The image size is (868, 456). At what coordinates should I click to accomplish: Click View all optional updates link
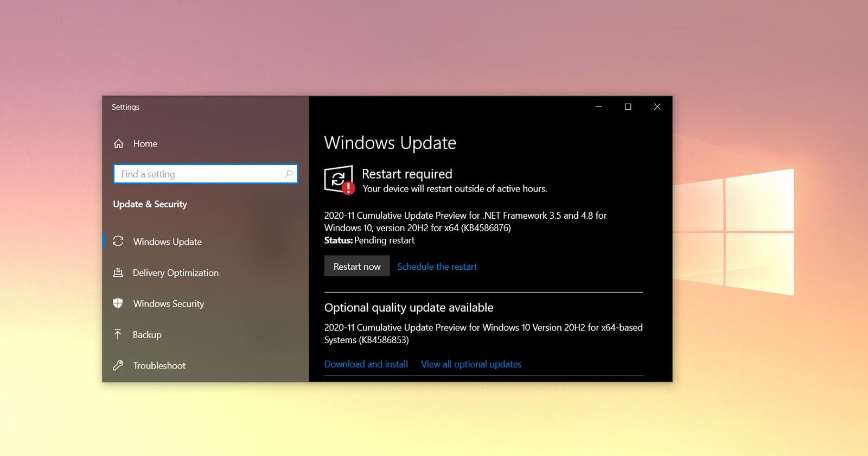pos(471,364)
